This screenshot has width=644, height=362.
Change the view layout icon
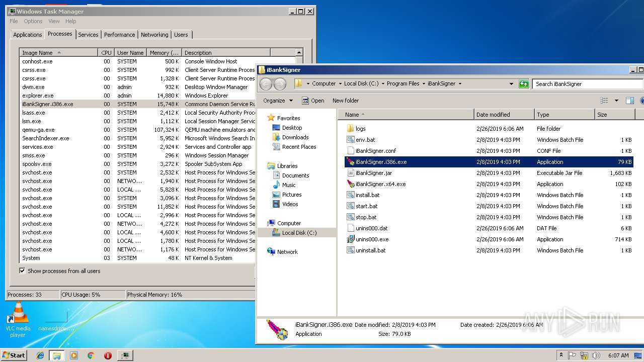tap(604, 101)
